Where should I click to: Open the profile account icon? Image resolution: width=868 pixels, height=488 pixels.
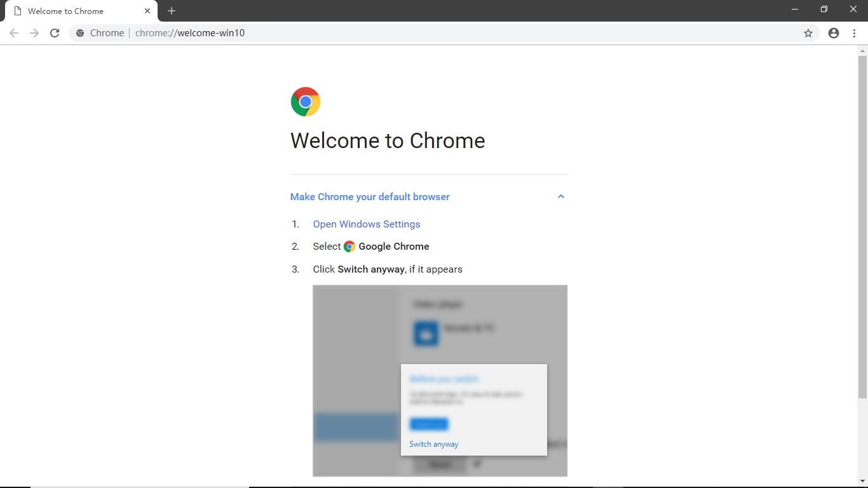pos(834,33)
